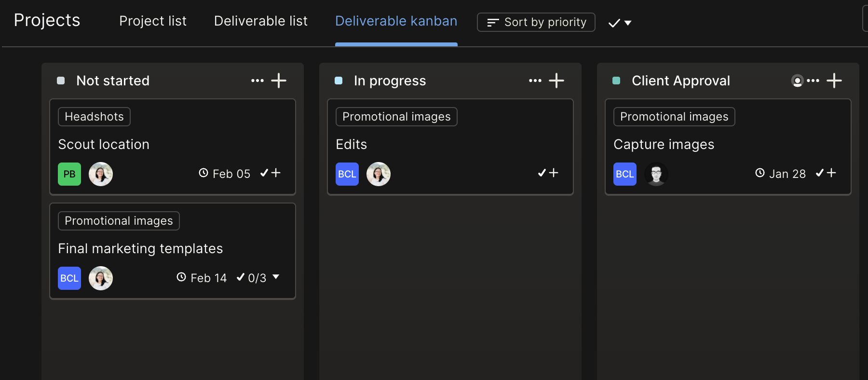
Task: Click the Headshots tag on Scout location
Action: click(94, 117)
